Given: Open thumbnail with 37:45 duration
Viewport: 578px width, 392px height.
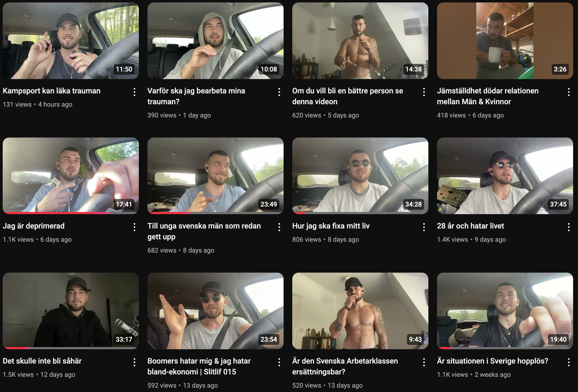Looking at the screenshot, I should (x=505, y=176).
